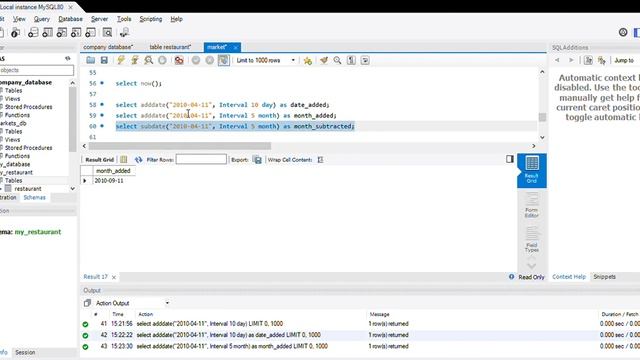Export the recordset to external file

pos(258,160)
